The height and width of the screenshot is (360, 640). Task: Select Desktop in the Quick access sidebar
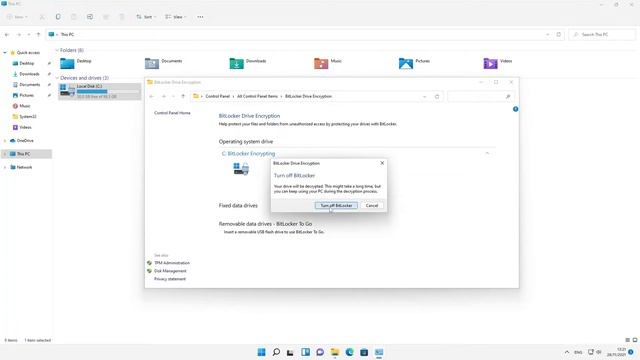27,63
